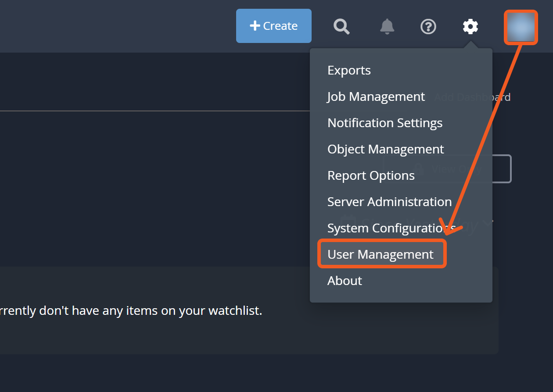
Task: Select Exports from the settings menu
Action: pos(349,70)
